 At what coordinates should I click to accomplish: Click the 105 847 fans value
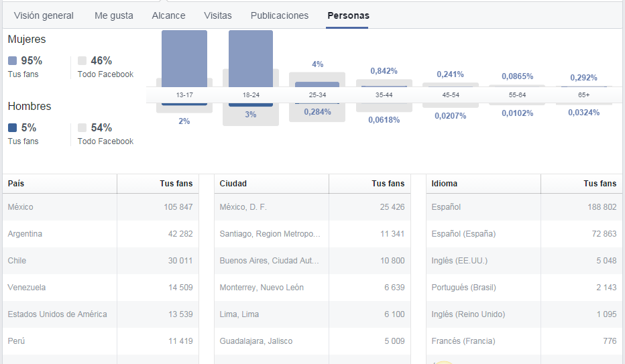click(x=178, y=207)
